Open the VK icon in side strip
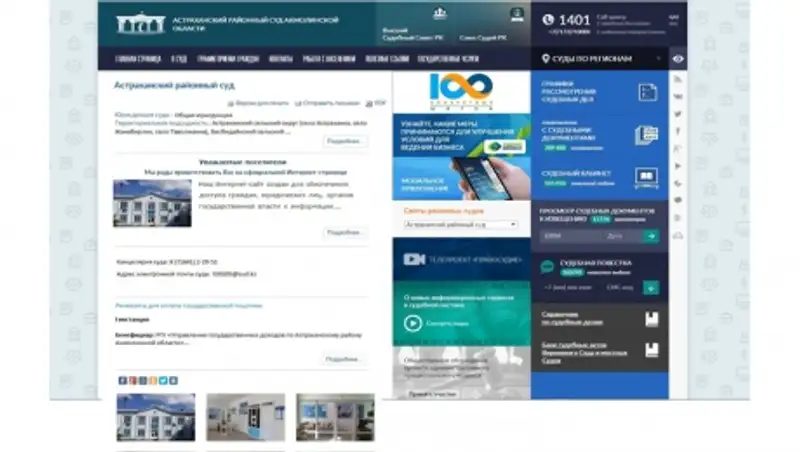The width and height of the screenshot is (800, 452). pos(678,96)
